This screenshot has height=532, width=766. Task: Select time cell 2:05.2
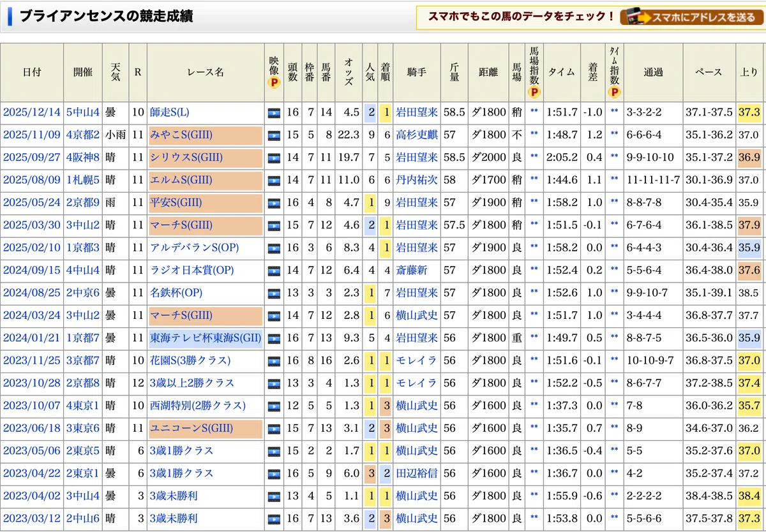[x=562, y=158]
